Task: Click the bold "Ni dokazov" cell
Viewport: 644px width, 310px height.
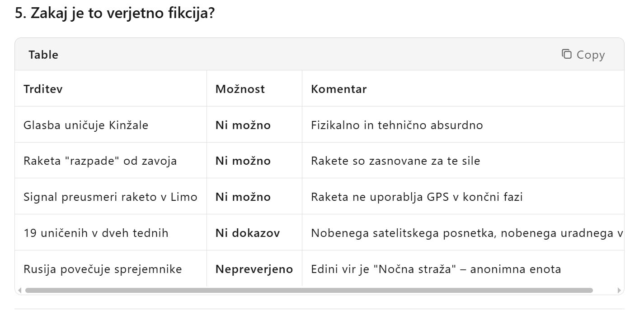Action: (247, 233)
